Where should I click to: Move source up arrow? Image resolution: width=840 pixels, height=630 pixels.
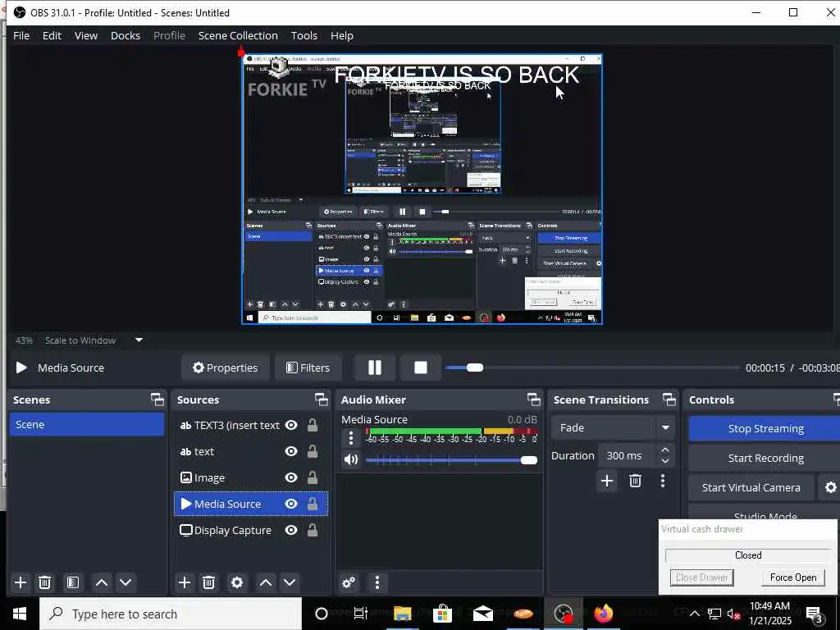pyautogui.click(x=266, y=582)
